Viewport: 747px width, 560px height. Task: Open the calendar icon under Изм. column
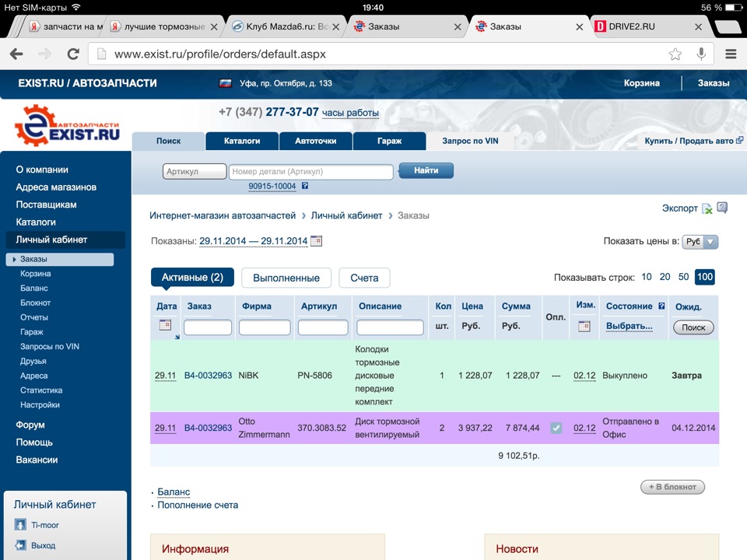tap(584, 326)
